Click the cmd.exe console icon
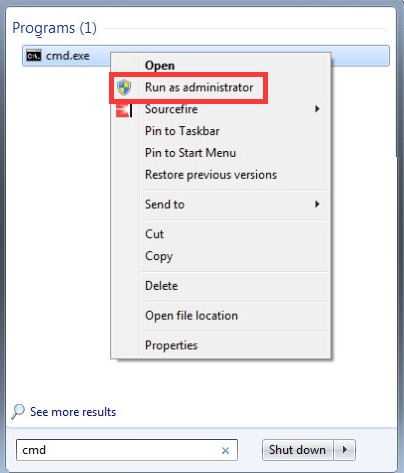 (34, 56)
